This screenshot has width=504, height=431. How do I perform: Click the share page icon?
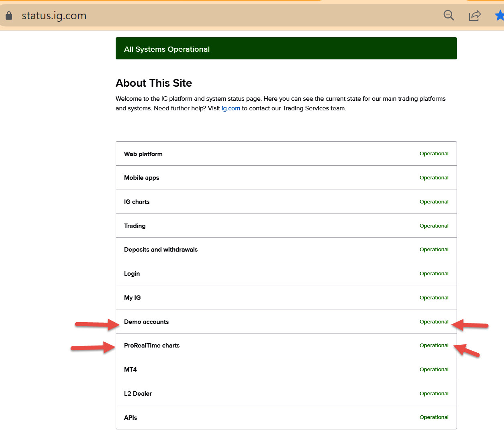click(x=474, y=16)
